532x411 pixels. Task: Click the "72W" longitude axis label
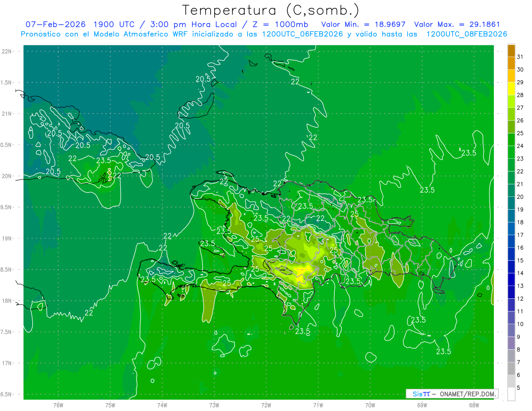click(x=266, y=405)
